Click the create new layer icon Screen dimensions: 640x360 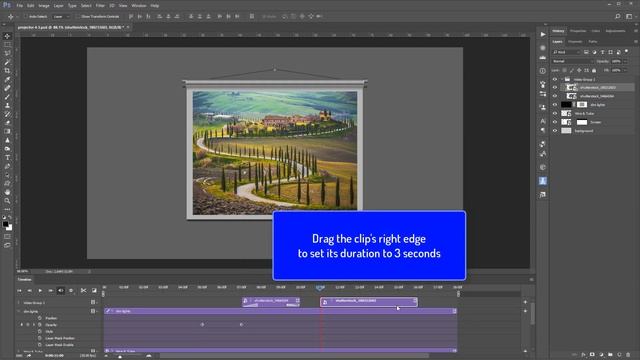[619, 355]
